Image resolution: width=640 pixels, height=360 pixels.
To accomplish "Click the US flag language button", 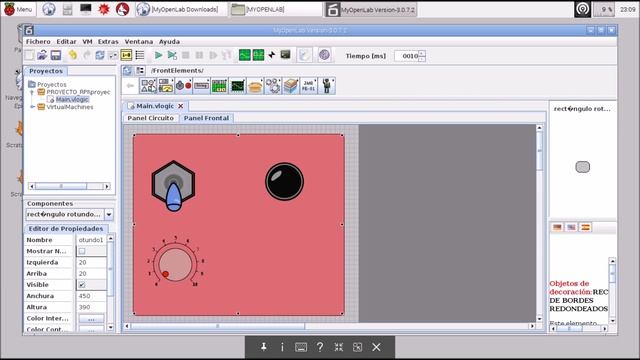I will pos(571,227).
